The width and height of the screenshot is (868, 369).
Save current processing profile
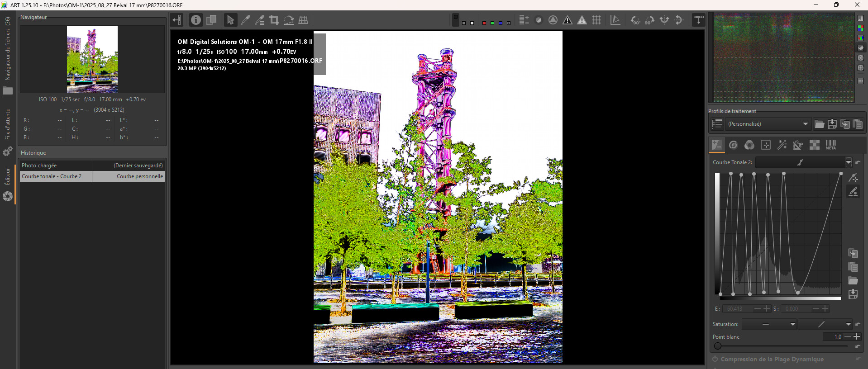(832, 124)
